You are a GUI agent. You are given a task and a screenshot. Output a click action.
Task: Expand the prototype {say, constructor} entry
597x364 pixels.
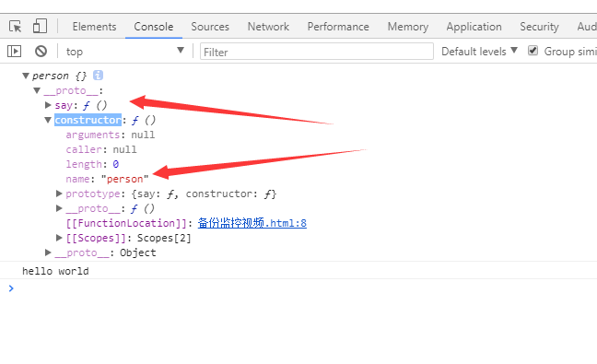click(x=59, y=194)
